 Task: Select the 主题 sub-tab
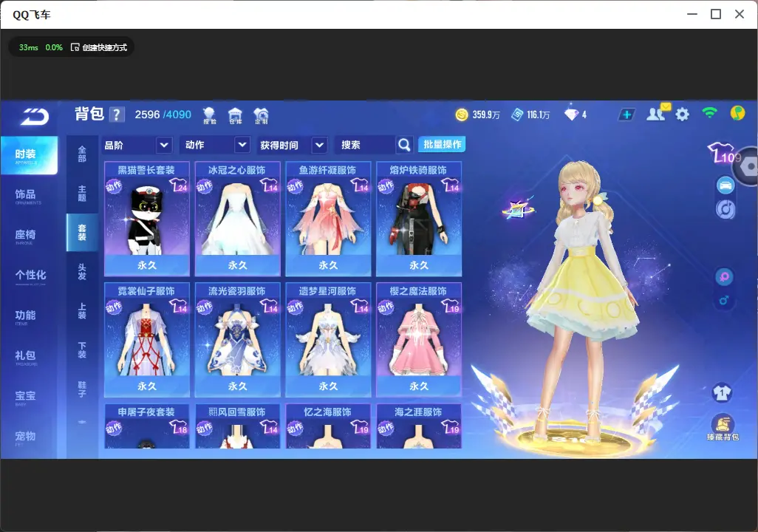82,194
